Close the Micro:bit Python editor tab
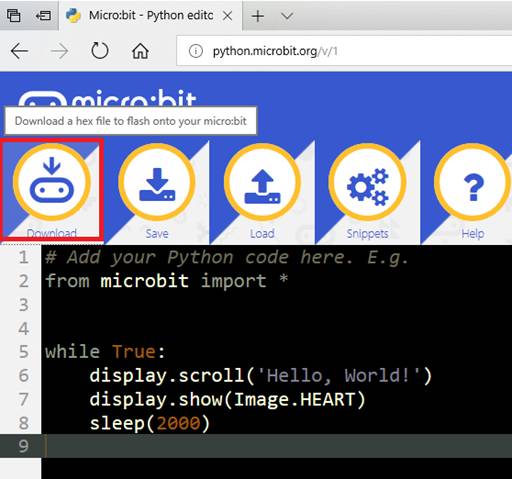Image resolution: width=512 pixels, height=479 pixels. [227, 16]
